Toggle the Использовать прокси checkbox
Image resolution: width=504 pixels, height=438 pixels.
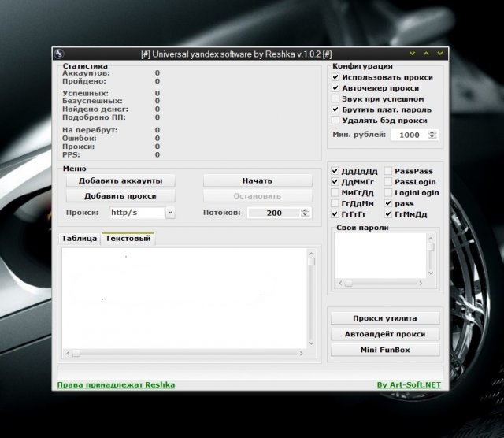[x=335, y=77]
